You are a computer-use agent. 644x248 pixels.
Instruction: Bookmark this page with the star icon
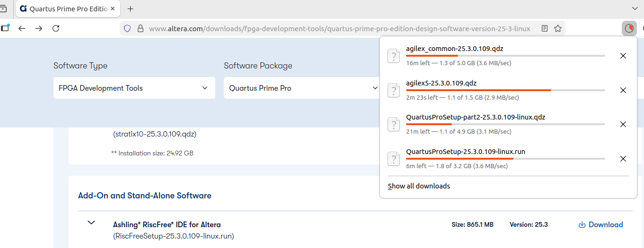(558, 28)
